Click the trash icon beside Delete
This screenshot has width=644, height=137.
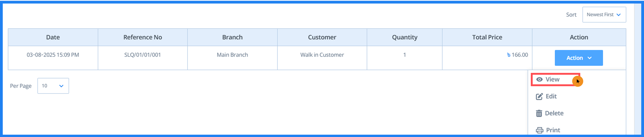click(x=539, y=113)
